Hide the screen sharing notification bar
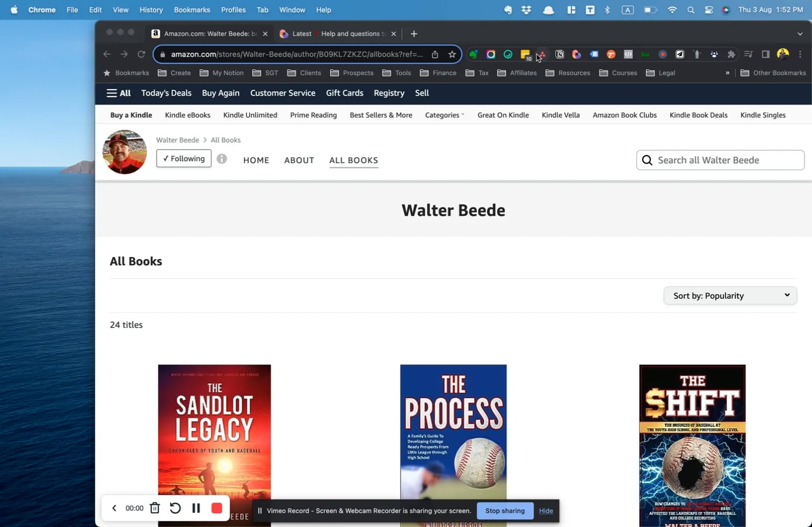Image resolution: width=812 pixels, height=527 pixels. pyautogui.click(x=546, y=511)
